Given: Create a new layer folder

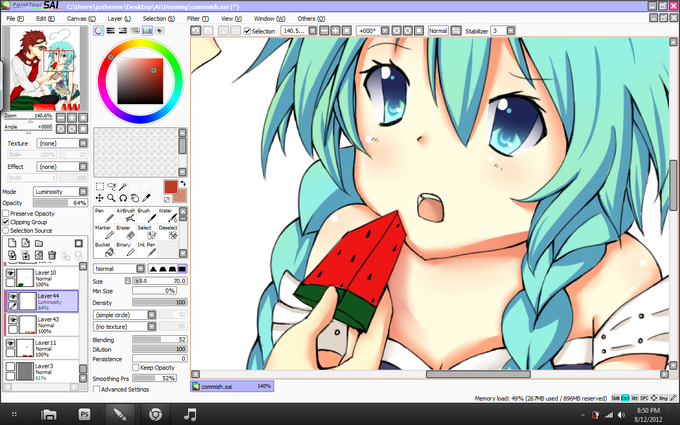Looking at the screenshot, I should 39,243.
